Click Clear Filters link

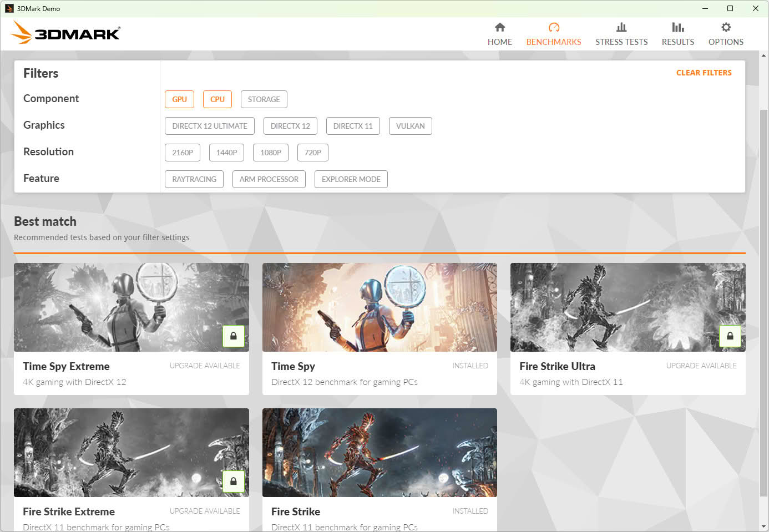pos(704,73)
